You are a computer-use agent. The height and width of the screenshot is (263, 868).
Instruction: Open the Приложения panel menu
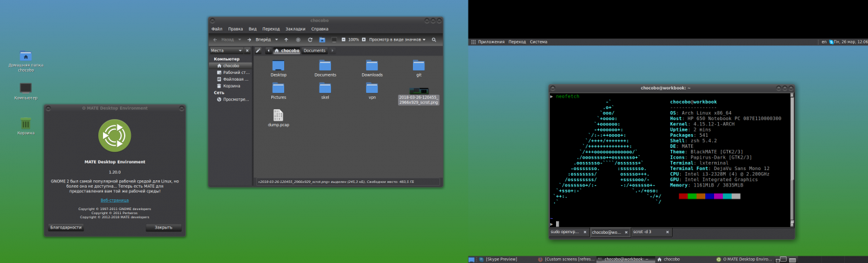pos(488,42)
